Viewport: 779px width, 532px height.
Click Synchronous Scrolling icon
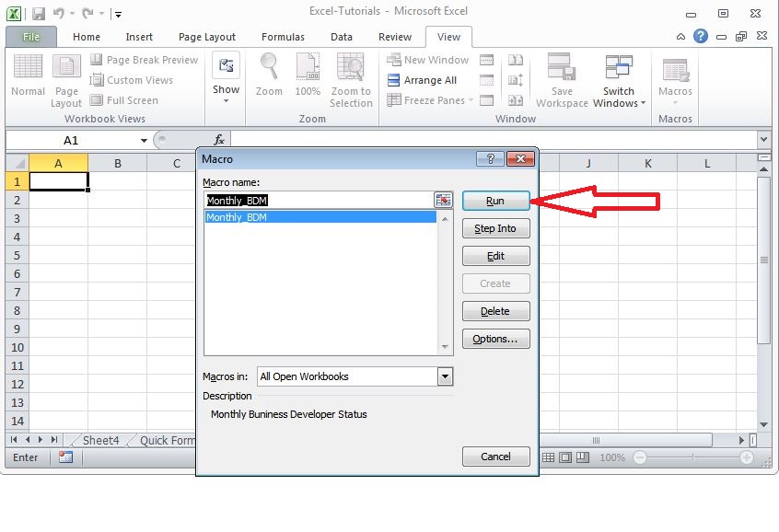pos(516,80)
